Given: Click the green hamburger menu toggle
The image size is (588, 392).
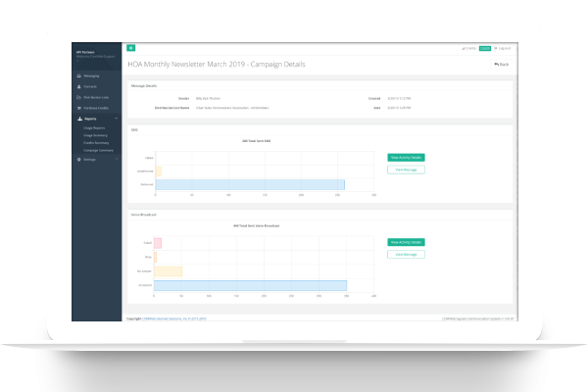Looking at the screenshot, I should tap(131, 47).
